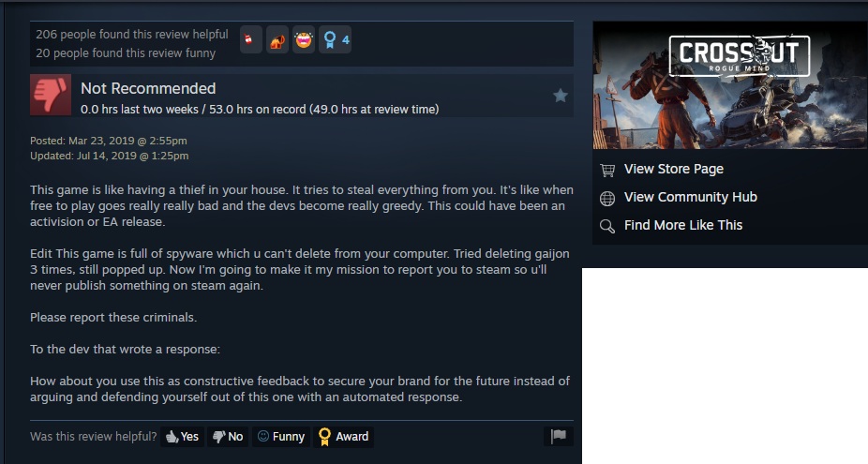Report this review with the flag icon

(559, 436)
